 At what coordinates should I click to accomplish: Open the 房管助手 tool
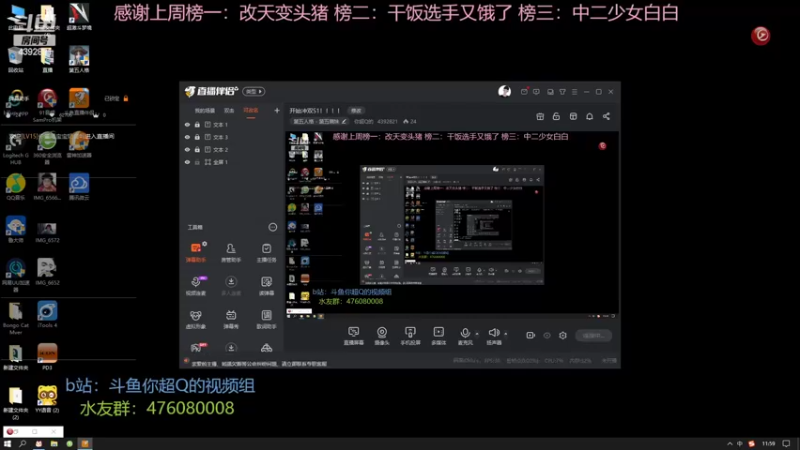231,253
